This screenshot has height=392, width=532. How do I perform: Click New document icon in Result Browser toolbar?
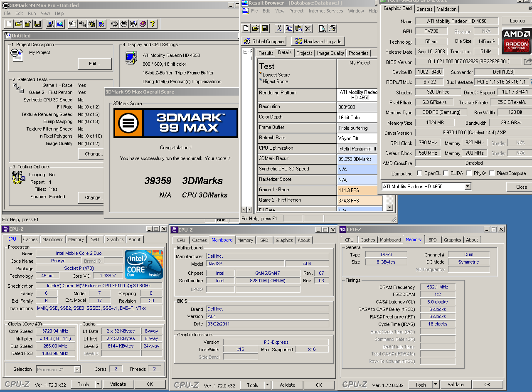pyautogui.click(x=246, y=28)
